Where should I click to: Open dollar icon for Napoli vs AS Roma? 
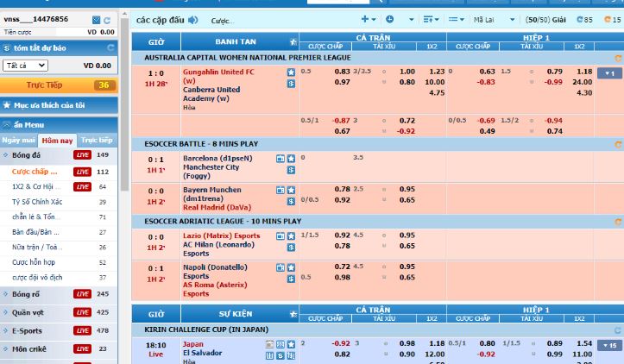click(292, 279)
